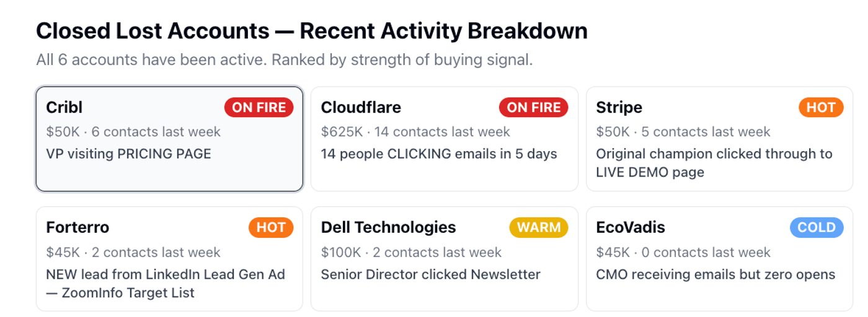The image size is (868, 317).
Task: Click the ranked by buying signal subtitle
Action: [x=285, y=60]
